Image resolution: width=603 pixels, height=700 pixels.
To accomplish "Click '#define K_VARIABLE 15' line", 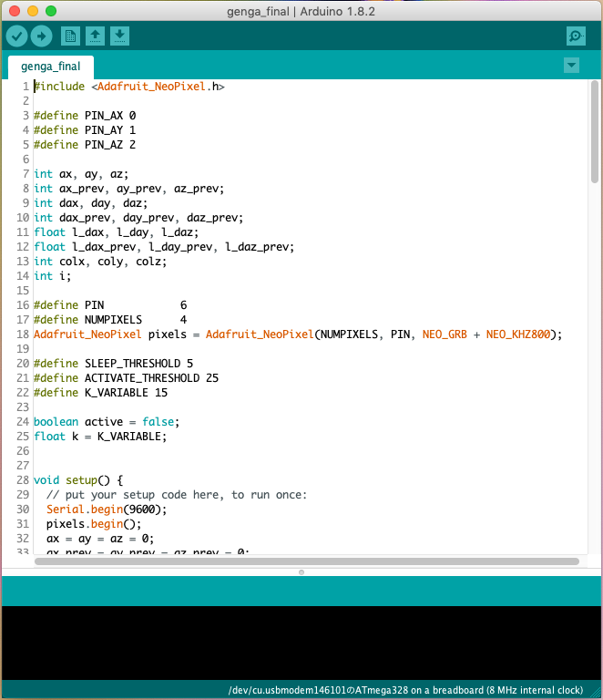I will pyautogui.click(x=101, y=393).
